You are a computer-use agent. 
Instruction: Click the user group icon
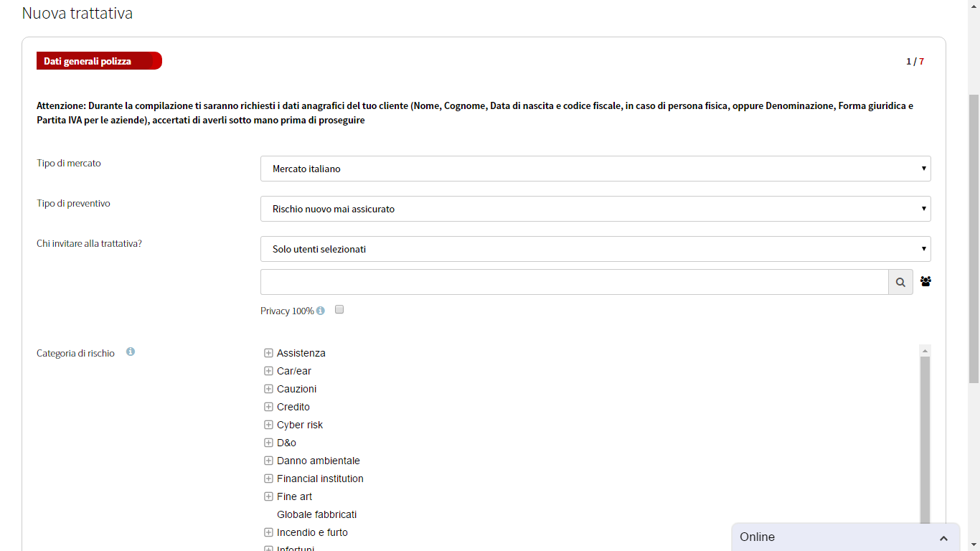pos(925,282)
